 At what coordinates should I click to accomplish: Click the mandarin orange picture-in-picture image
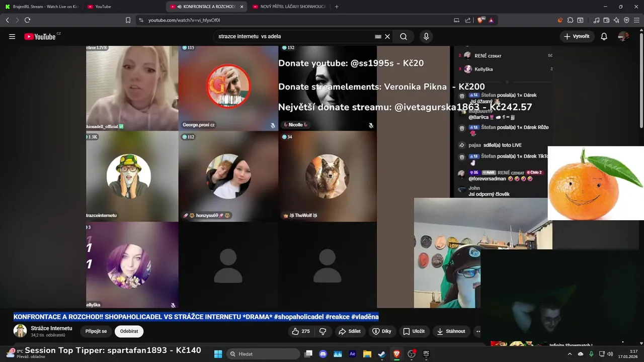(x=596, y=184)
